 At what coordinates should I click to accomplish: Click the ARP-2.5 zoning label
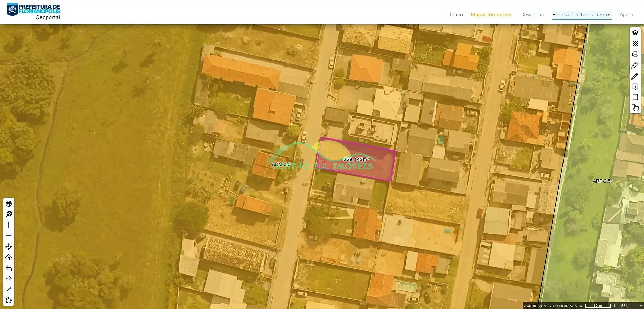[x=602, y=181]
